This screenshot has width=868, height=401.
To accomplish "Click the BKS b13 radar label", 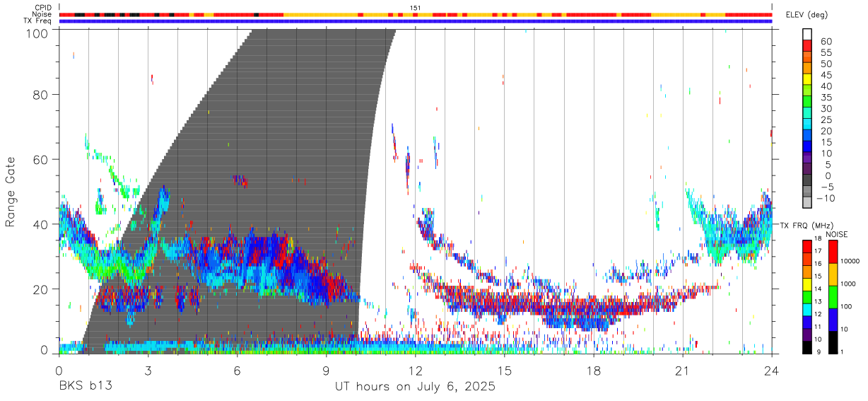I will tap(86, 387).
